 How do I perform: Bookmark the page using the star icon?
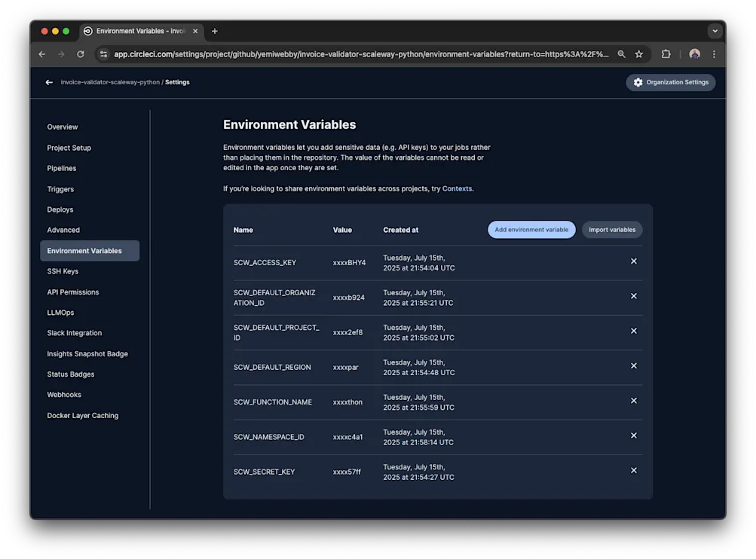[638, 53]
